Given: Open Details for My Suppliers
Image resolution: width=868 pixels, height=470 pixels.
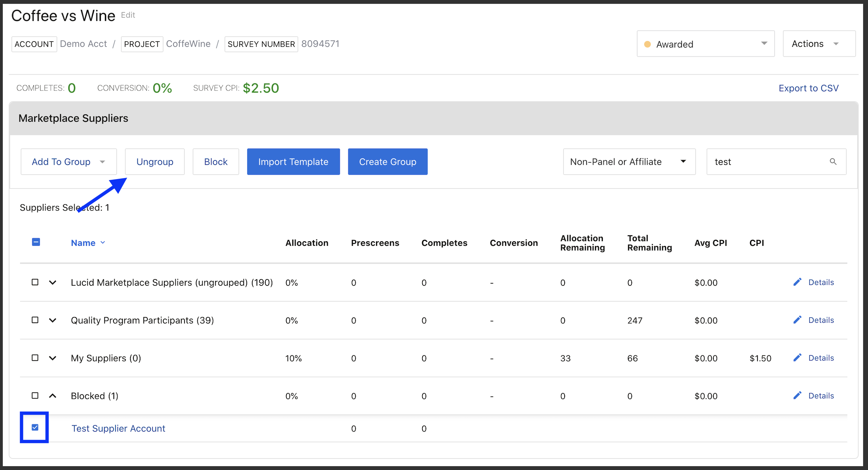Looking at the screenshot, I should tap(821, 358).
